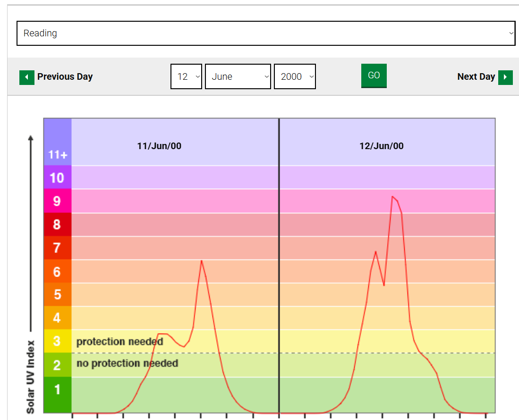
Task: Click the 'no protection needed' chart label
Action: click(x=128, y=363)
